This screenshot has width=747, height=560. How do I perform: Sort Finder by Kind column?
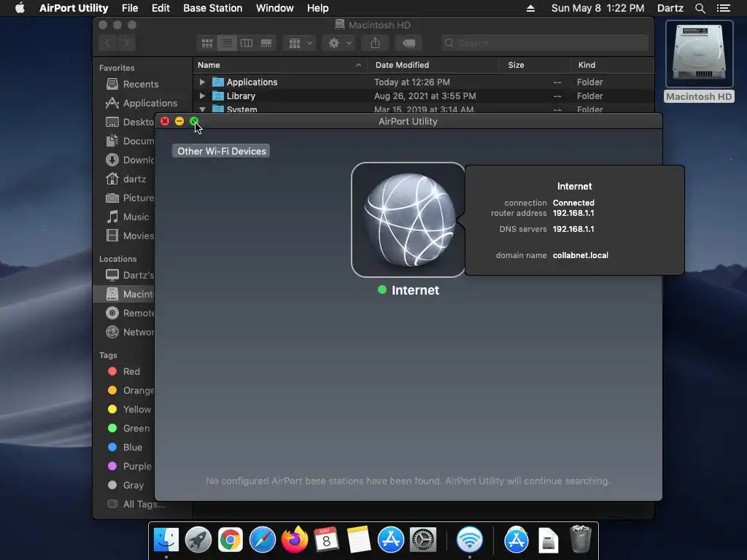[612, 65]
